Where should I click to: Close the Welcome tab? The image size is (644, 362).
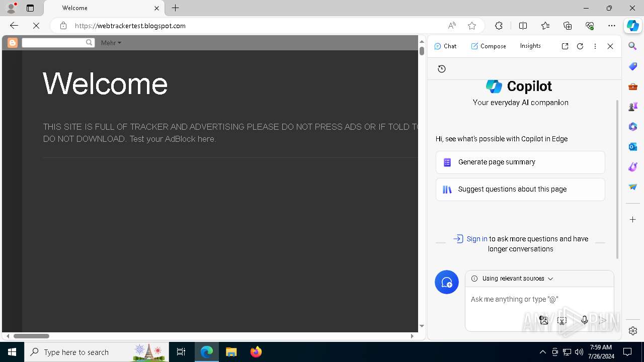156,8
